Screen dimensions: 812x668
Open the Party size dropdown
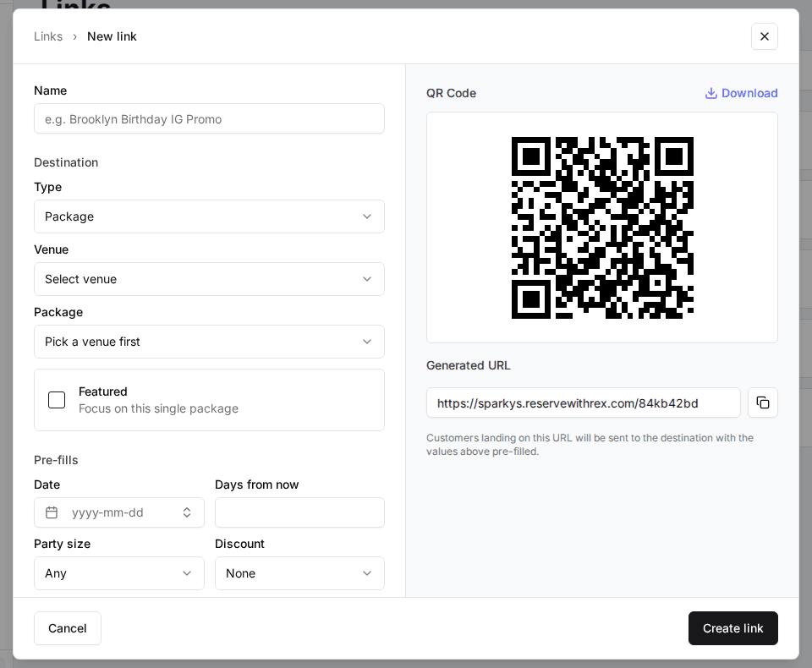coord(119,573)
